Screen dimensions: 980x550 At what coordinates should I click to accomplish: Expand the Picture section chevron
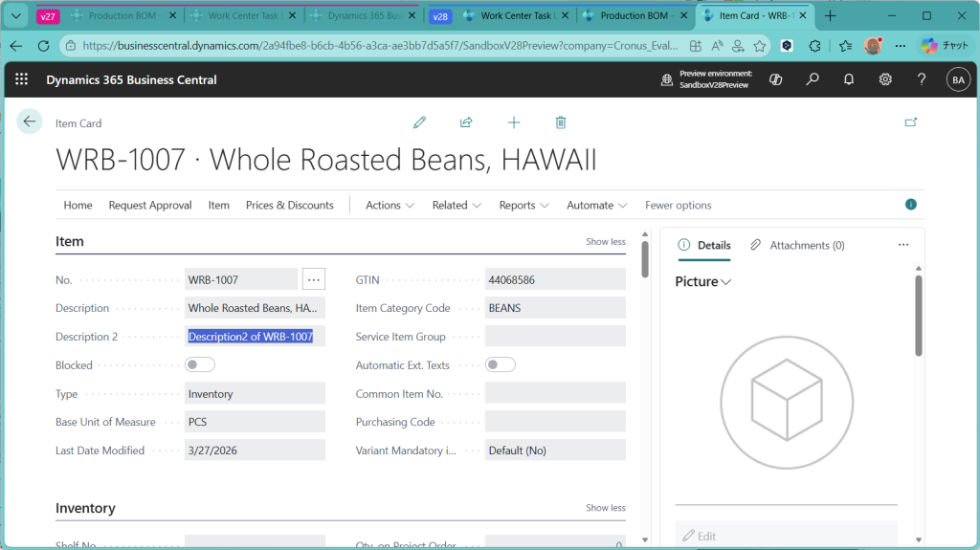726,282
